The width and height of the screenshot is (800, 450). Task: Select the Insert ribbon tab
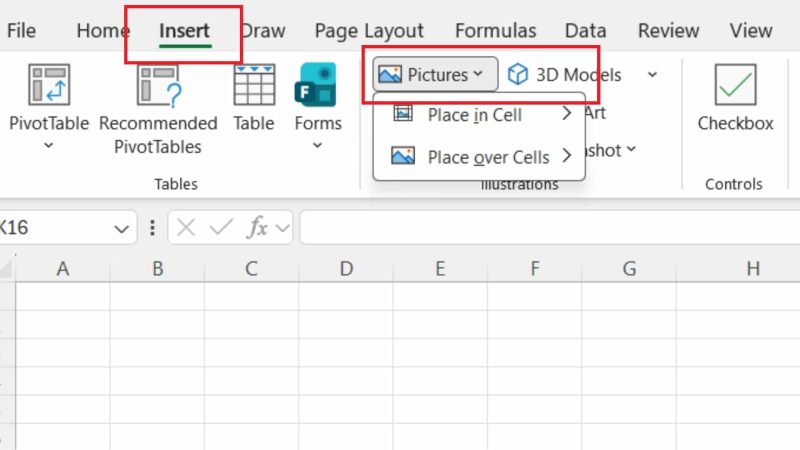point(184,31)
